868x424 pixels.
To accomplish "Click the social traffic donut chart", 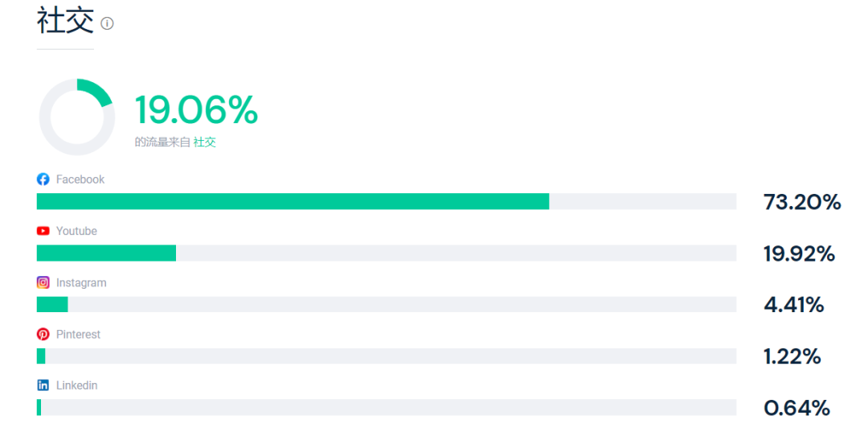I will (x=77, y=117).
